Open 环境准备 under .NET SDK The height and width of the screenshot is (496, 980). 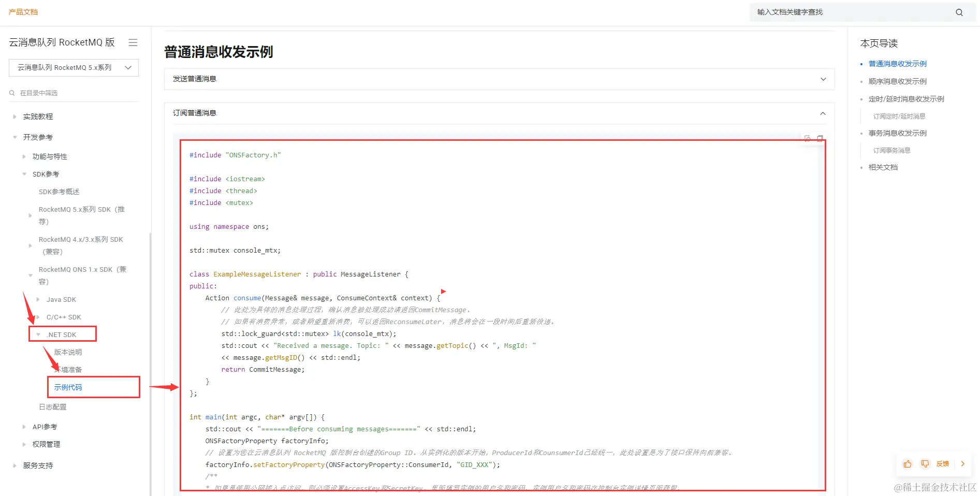pyautogui.click(x=69, y=370)
